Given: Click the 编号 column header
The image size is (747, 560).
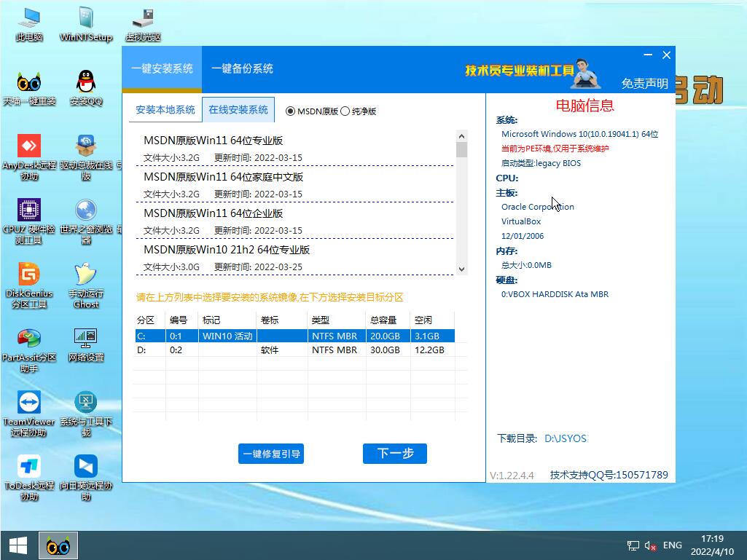Looking at the screenshot, I should coord(181,320).
